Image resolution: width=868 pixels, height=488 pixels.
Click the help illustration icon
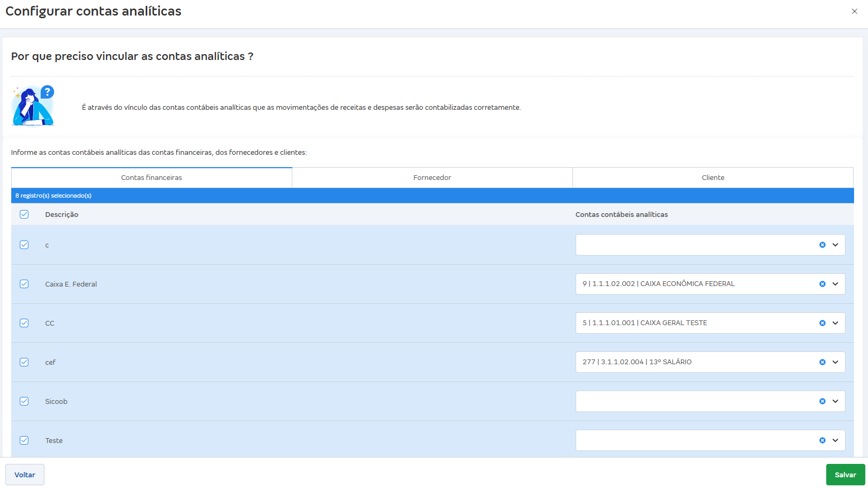[32, 105]
